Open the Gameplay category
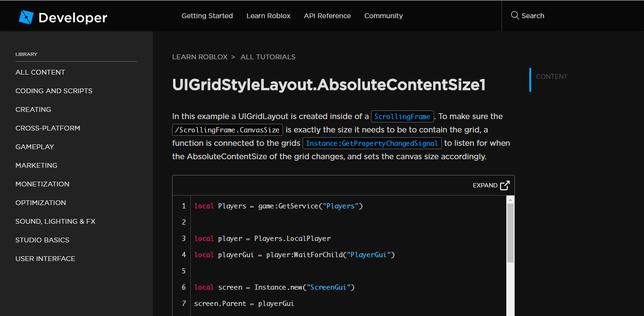Image resolution: width=644 pixels, height=316 pixels. point(34,147)
